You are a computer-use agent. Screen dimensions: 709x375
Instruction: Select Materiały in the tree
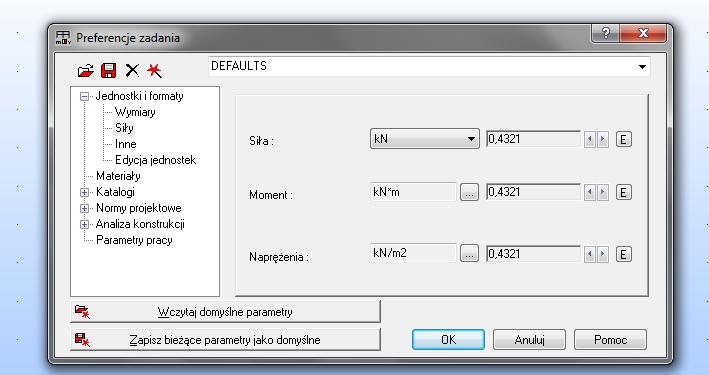(x=118, y=176)
